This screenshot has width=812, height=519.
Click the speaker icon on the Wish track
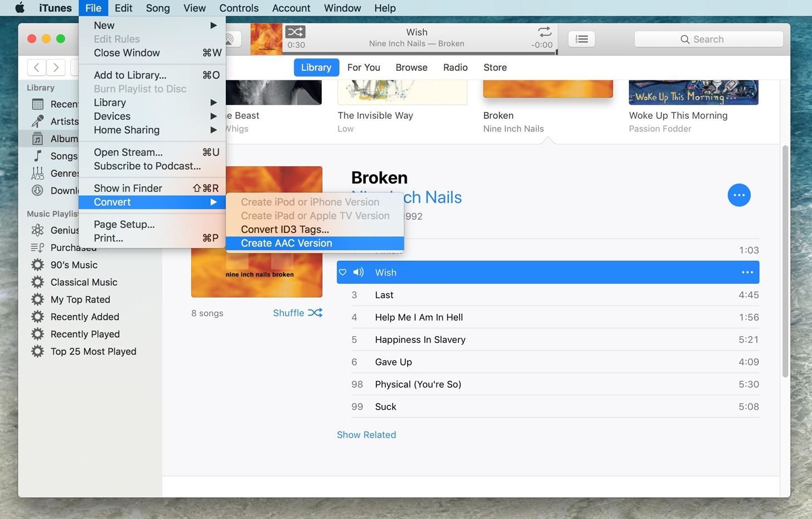point(359,273)
